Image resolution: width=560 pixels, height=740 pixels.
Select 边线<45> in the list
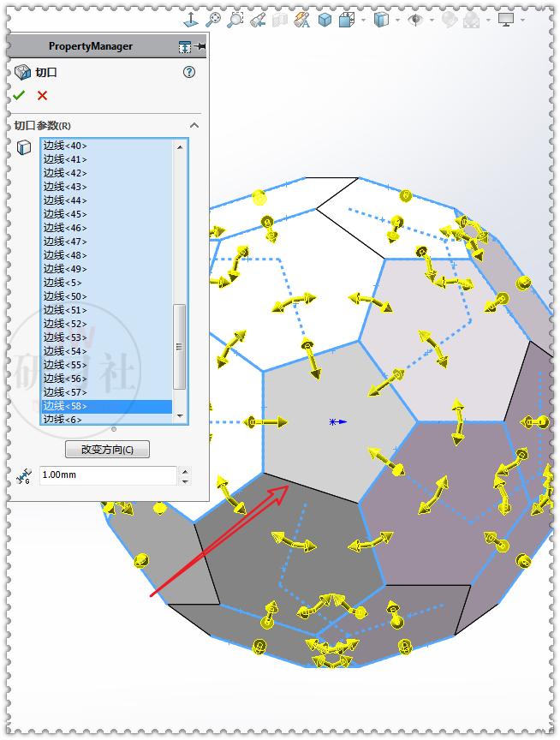click(107, 214)
